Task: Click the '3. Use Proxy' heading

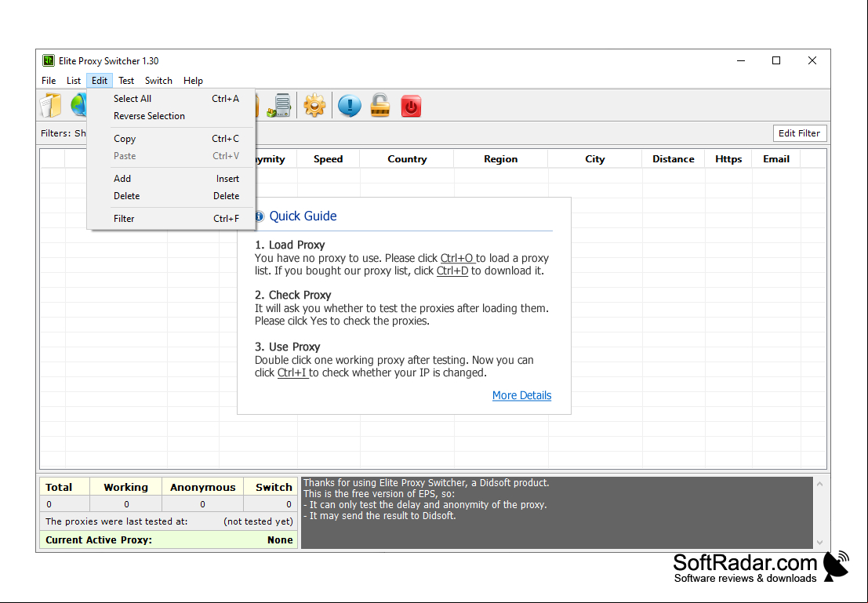Action: pyautogui.click(x=287, y=347)
